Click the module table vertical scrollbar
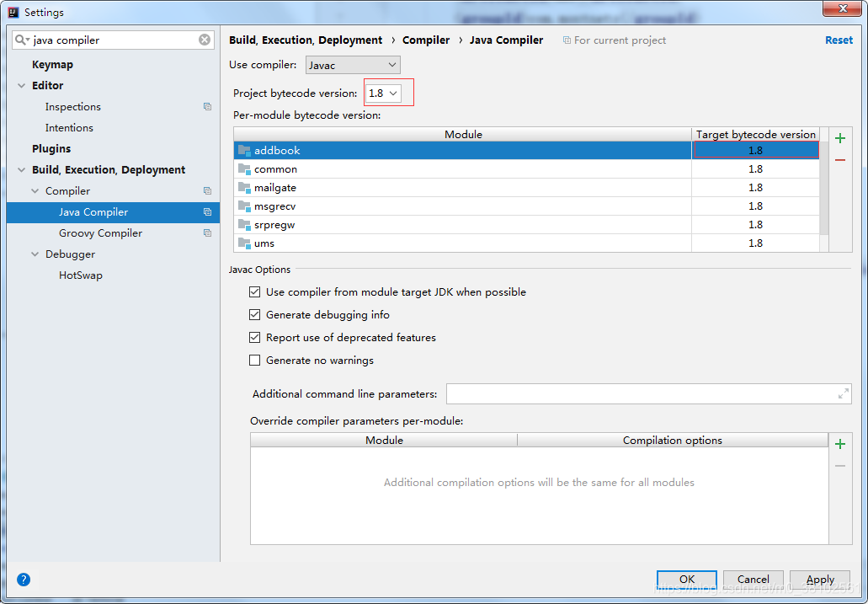 [x=823, y=189]
